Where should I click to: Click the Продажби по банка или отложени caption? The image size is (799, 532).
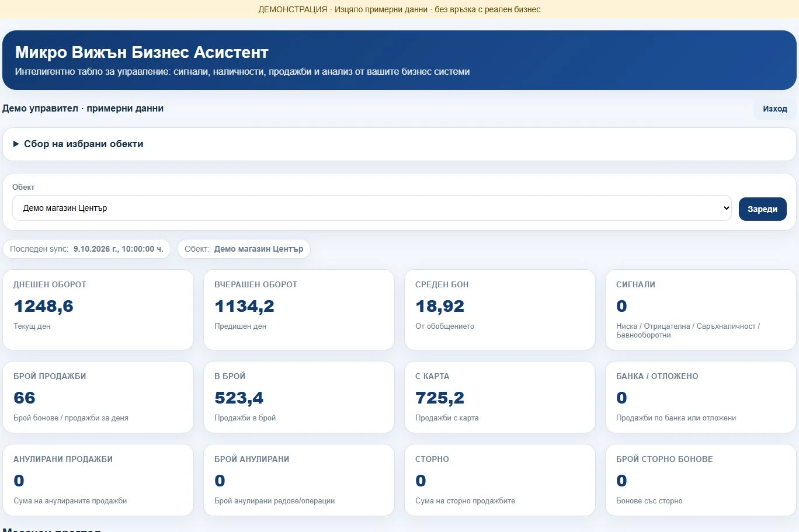point(676,418)
